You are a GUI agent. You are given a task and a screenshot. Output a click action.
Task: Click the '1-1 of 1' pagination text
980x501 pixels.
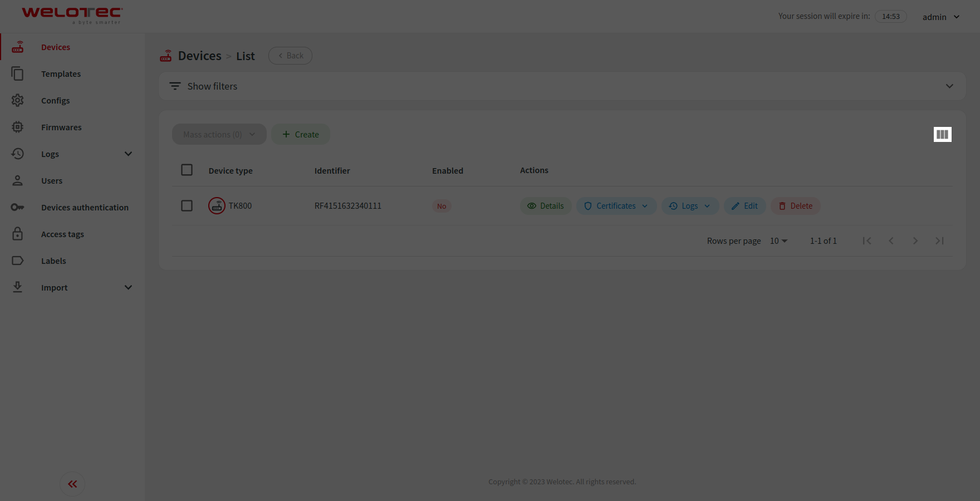click(823, 241)
